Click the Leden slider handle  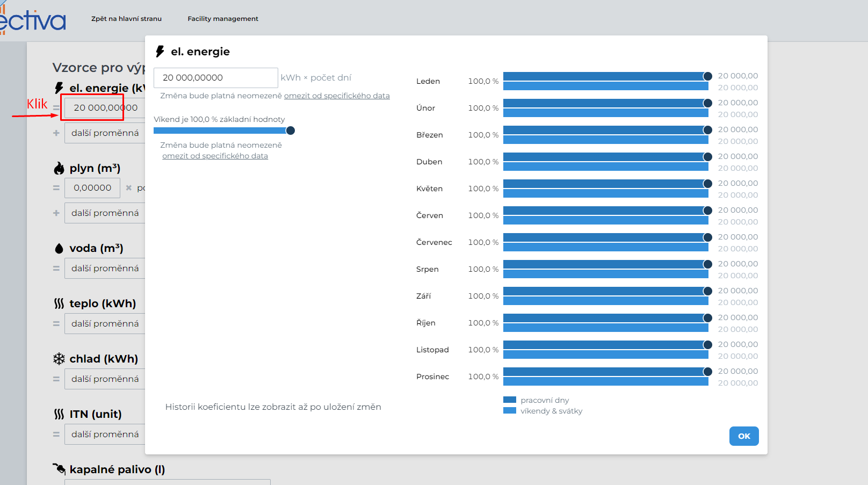click(708, 76)
